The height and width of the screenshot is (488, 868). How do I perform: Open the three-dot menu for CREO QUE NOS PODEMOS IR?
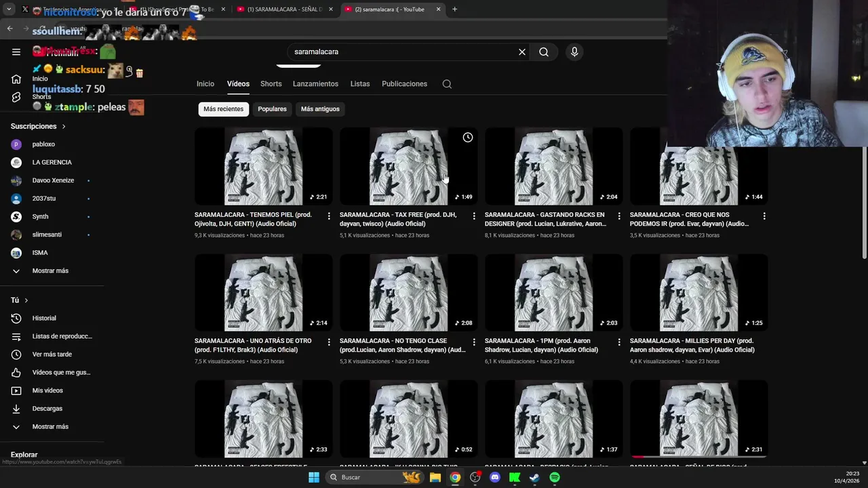coord(764,216)
